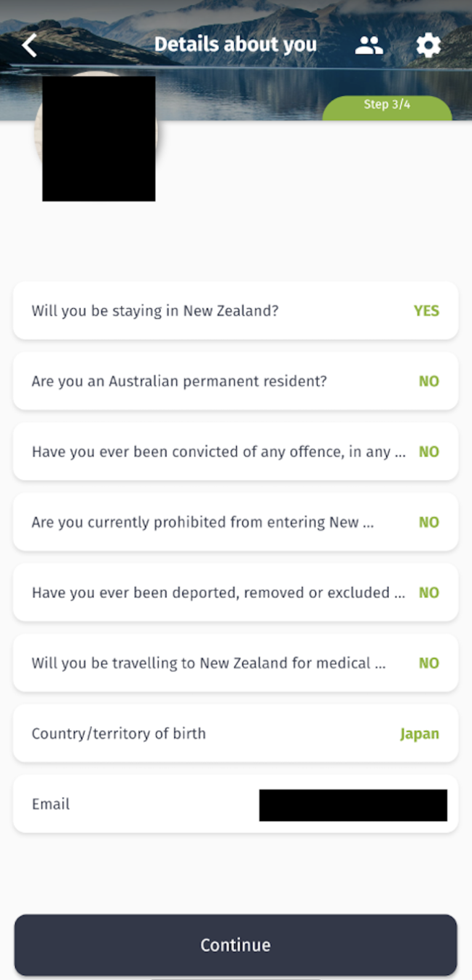Select the "Will you be staying" question row
The image size is (472, 980).
(x=155, y=311)
